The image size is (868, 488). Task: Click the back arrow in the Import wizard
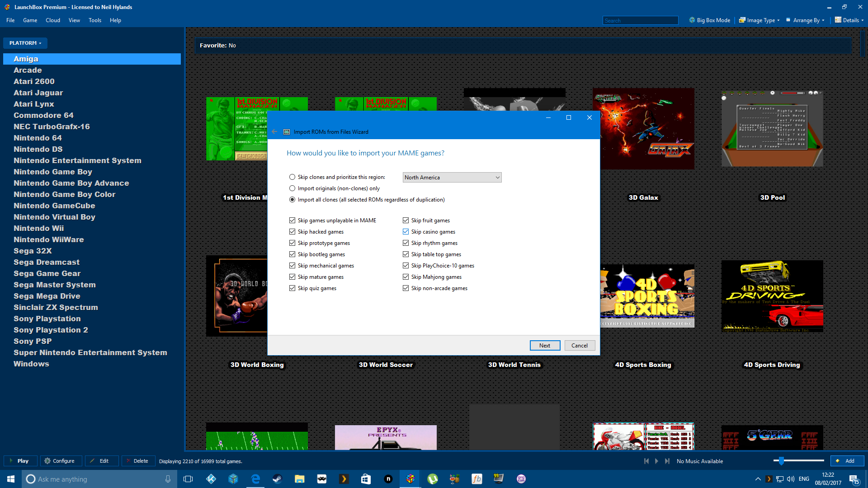274,131
